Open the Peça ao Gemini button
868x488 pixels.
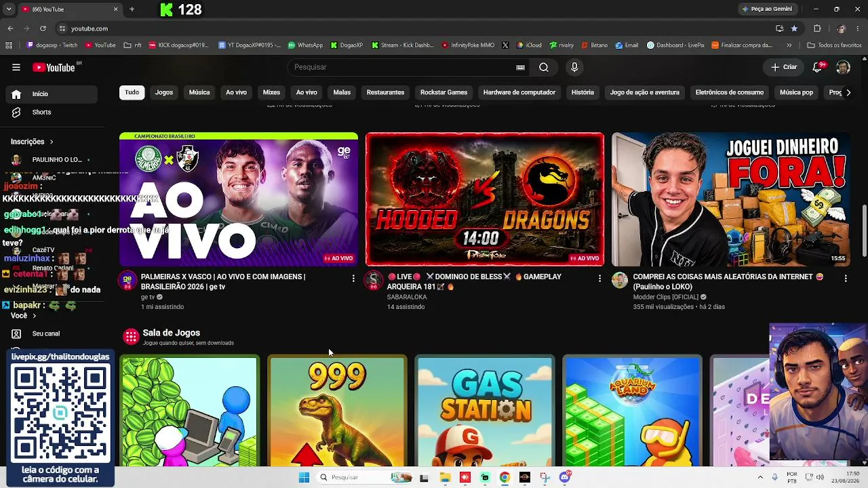click(767, 9)
